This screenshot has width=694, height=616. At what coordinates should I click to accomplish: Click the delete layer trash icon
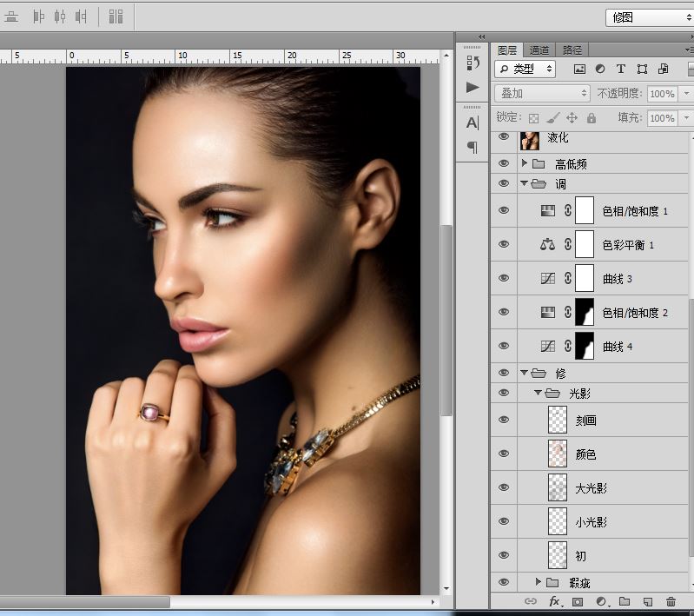tap(670, 601)
